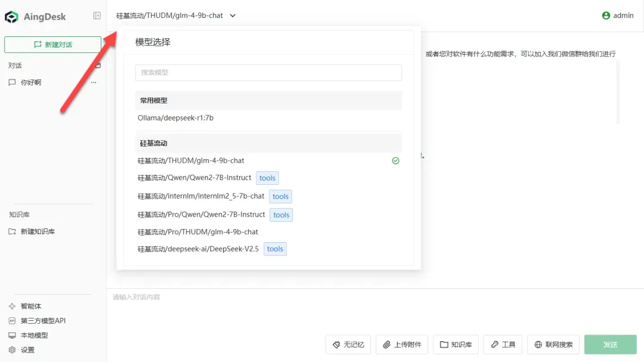Open the 第三方模型API page
Image resolution: width=644 pixels, height=362 pixels.
tap(43, 320)
